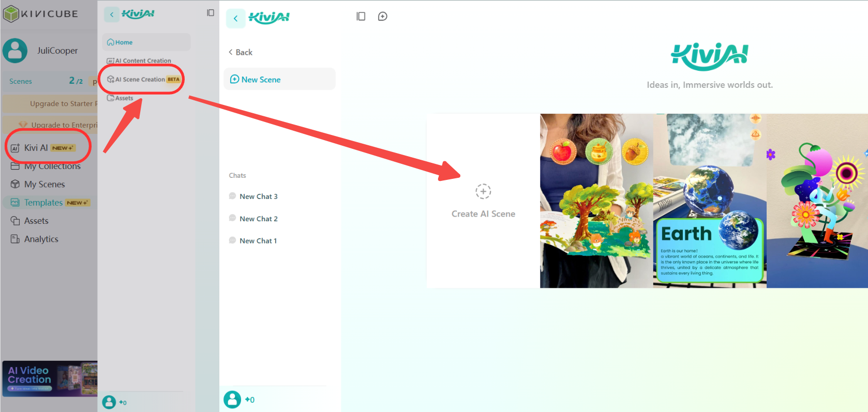The height and width of the screenshot is (412, 868).
Task: Toggle the sidebar panel icon in the top toolbar
Action: [361, 17]
